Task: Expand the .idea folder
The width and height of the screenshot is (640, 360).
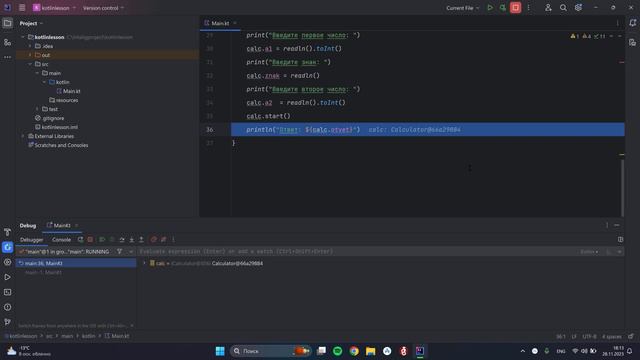Action: click(30, 46)
